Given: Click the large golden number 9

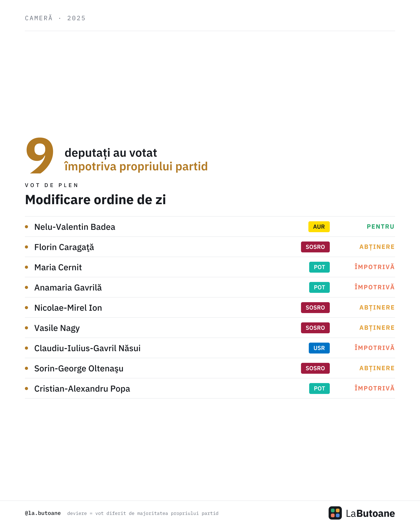Looking at the screenshot, I should pyautogui.click(x=40, y=155).
